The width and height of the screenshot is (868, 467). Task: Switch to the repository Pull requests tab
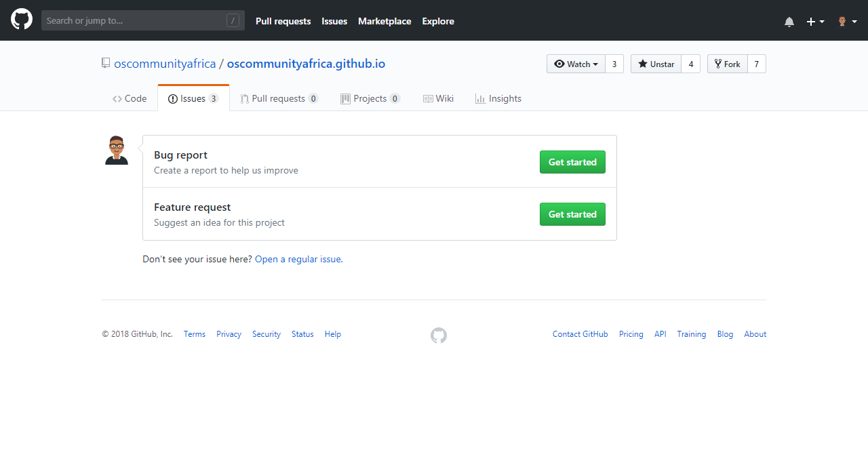(279, 98)
